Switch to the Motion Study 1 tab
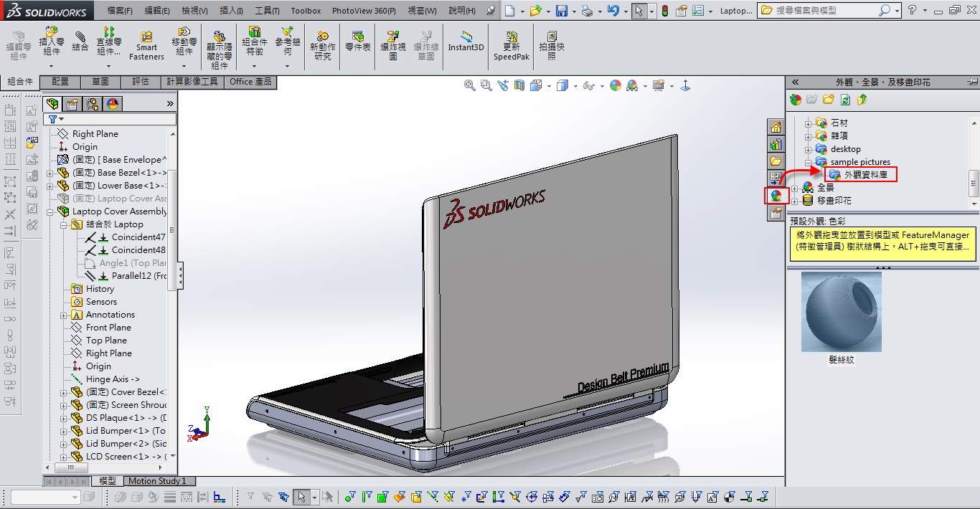Screen dimensions: 980x509 pos(156,481)
